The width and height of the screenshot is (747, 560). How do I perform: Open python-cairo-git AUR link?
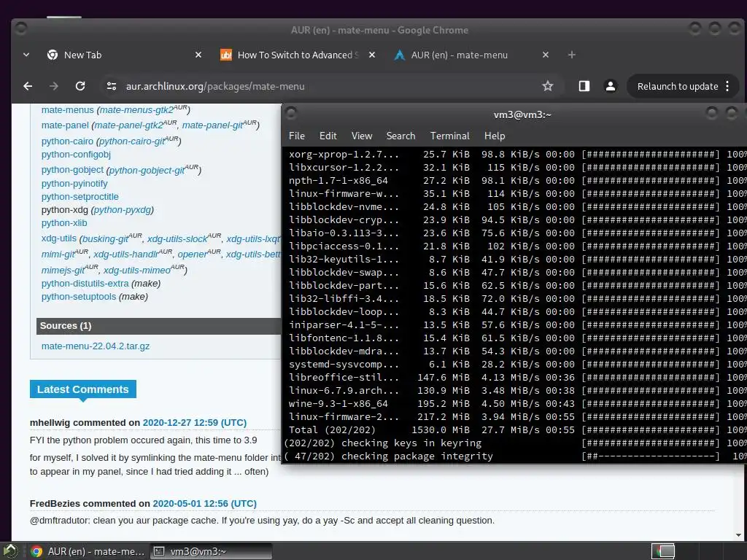(132, 141)
